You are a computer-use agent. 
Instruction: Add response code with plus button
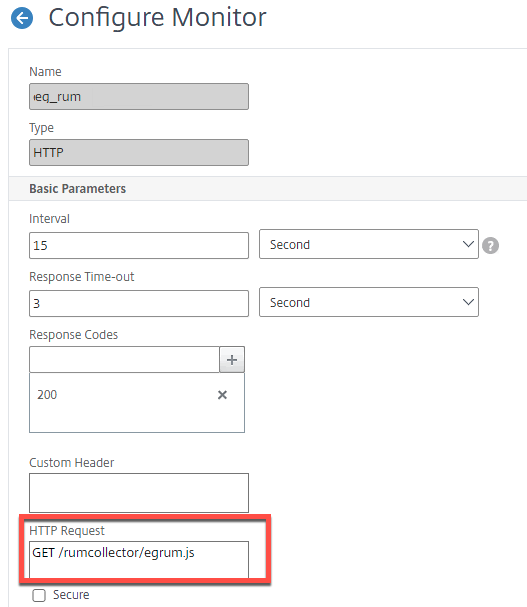tap(232, 360)
